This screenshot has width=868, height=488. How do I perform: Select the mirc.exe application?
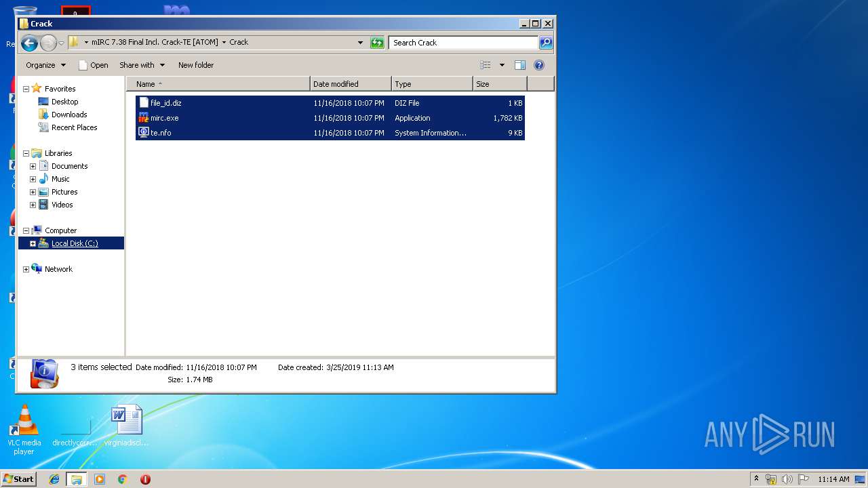click(x=330, y=118)
